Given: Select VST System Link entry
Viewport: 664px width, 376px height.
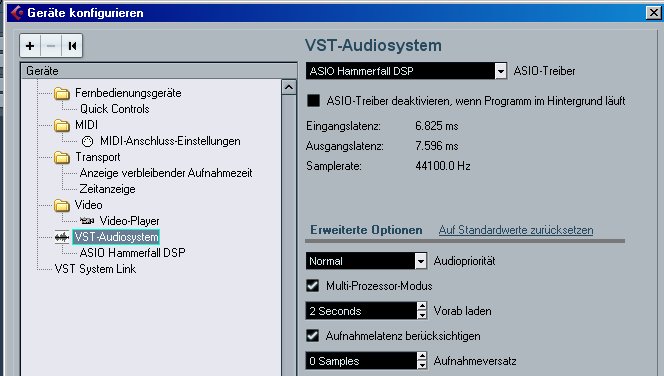Looking at the screenshot, I should tap(95, 269).
